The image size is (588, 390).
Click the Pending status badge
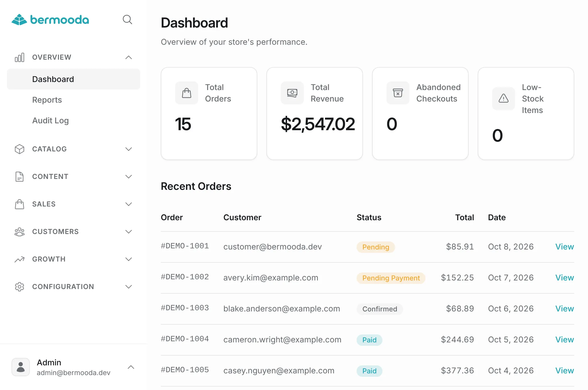[376, 247]
